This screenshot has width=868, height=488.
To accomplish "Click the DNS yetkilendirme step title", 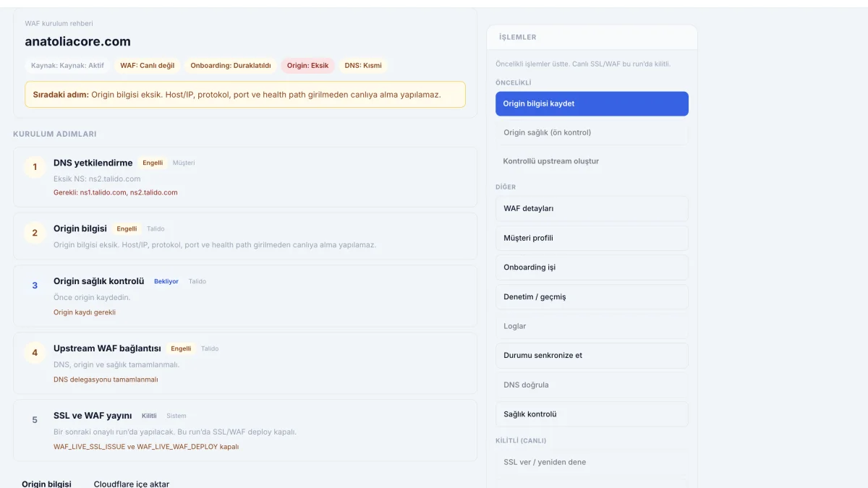I will 93,163.
